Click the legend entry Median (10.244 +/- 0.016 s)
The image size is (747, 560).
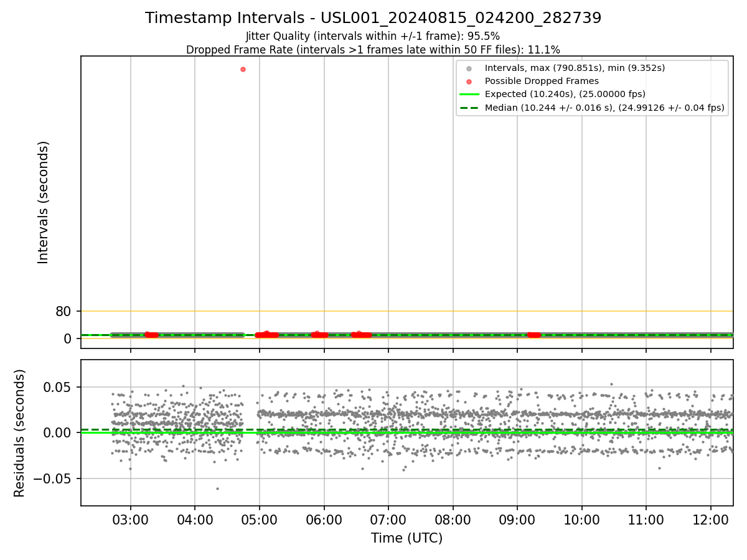[x=604, y=108]
